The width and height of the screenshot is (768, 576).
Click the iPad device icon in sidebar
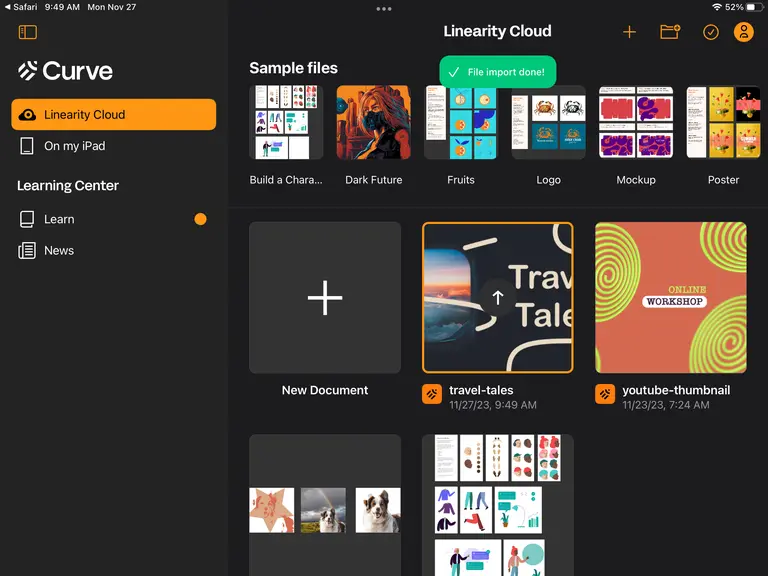click(27, 146)
